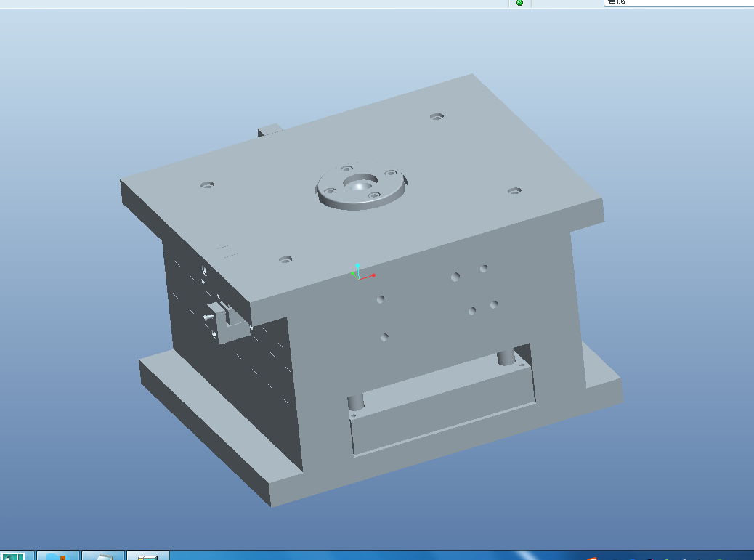Open the fourth taskbar app with window icon
Viewport: 754px width, 560px height.
[148, 556]
